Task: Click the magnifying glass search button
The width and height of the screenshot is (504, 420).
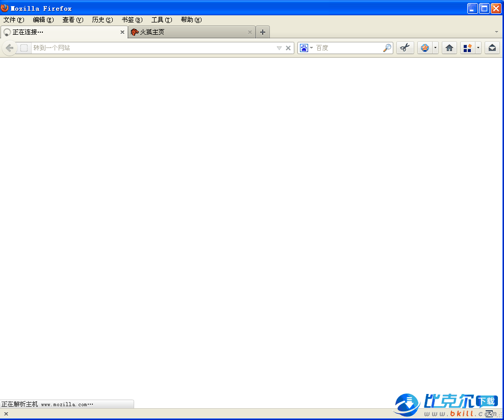Action: (387, 48)
